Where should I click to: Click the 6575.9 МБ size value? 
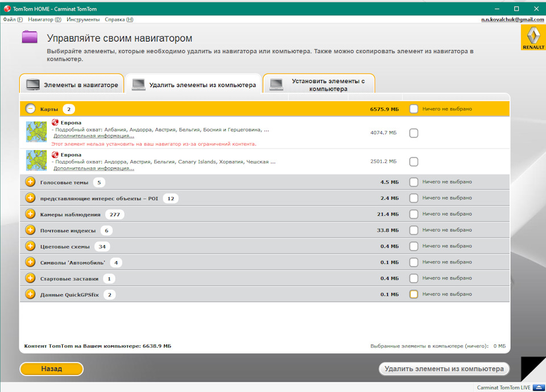coord(384,109)
